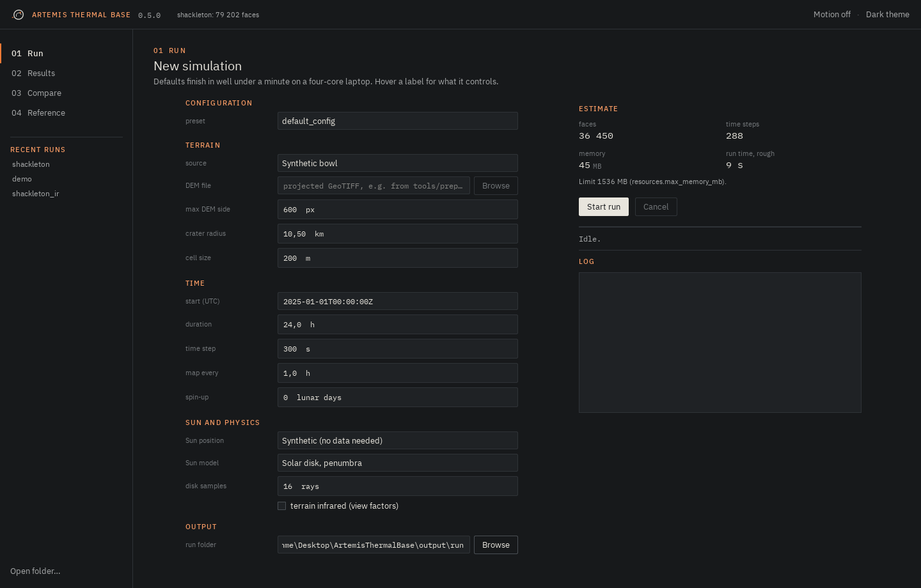Select the demo recent run
The height and width of the screenshot is (588, 921).
point(22,179)
